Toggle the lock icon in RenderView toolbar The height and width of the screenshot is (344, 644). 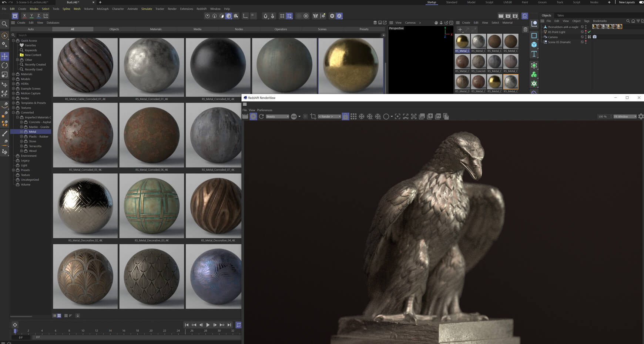click(345, 117)
